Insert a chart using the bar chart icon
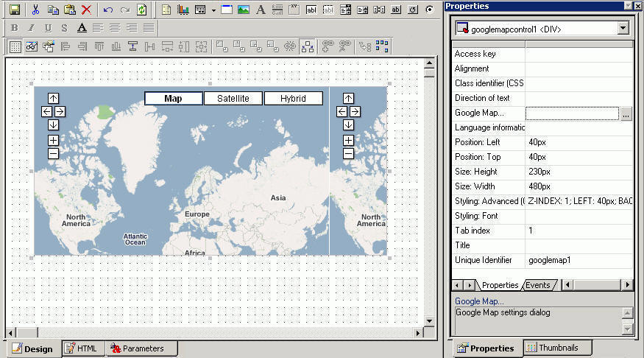644x358 pixels. pyautogui.click(x=183, y=10)
